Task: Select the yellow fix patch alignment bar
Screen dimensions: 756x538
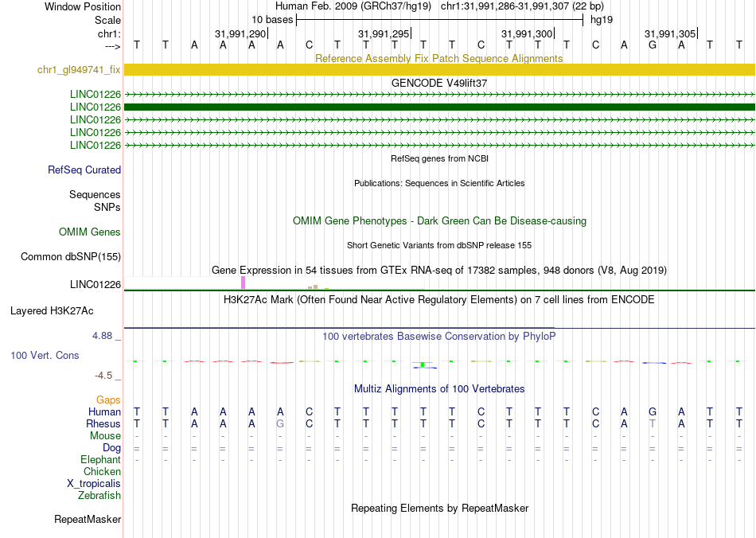Action: point(439,69)
